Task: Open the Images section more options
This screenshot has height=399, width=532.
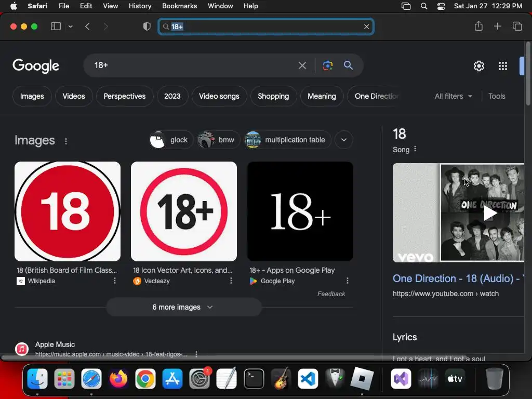Action: point(66,141)
